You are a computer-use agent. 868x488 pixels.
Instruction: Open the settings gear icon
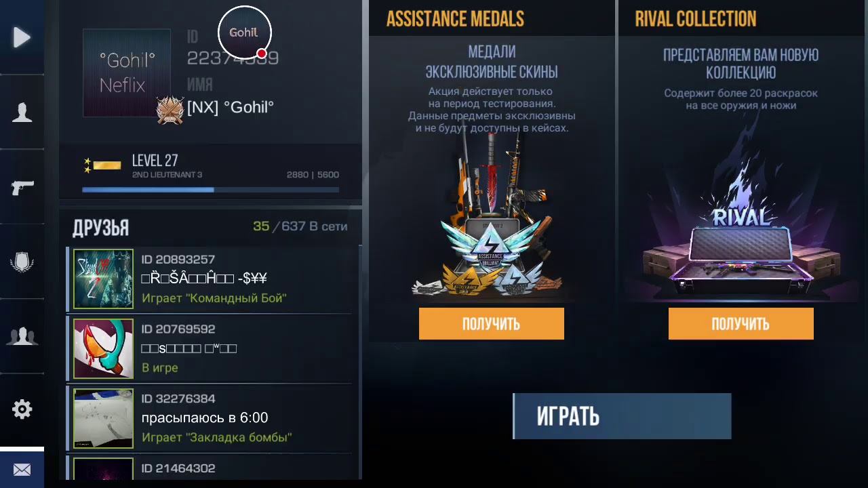22,409
